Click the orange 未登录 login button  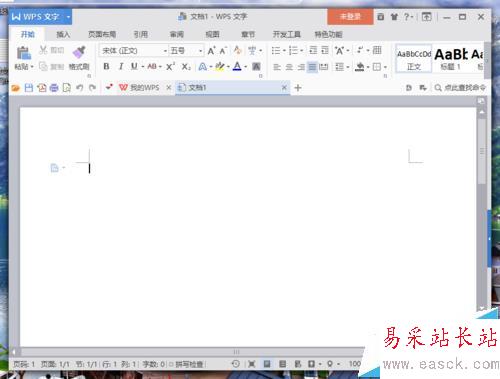(350, 17)
